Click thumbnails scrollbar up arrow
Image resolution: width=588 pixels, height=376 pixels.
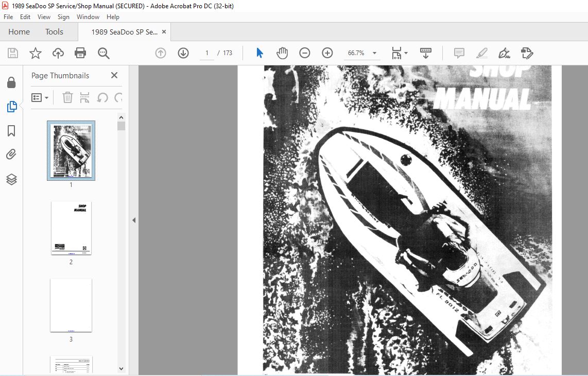pyautogui.click(x=121, y=117)
